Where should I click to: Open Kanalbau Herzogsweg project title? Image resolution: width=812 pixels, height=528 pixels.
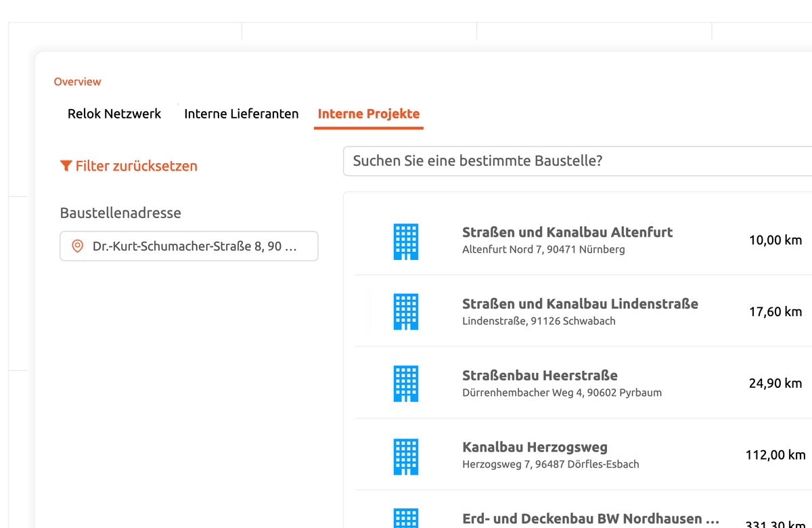(535, 447)
